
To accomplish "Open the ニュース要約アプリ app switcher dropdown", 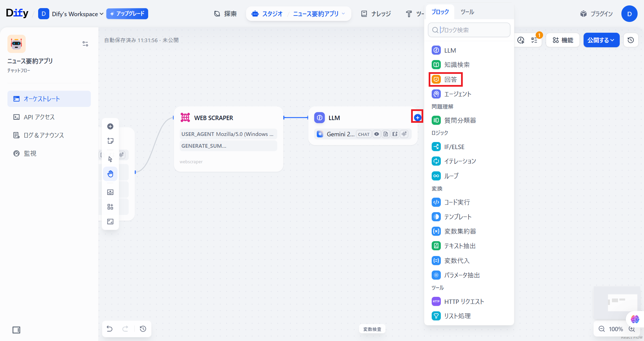I will (x=319, y=14).
